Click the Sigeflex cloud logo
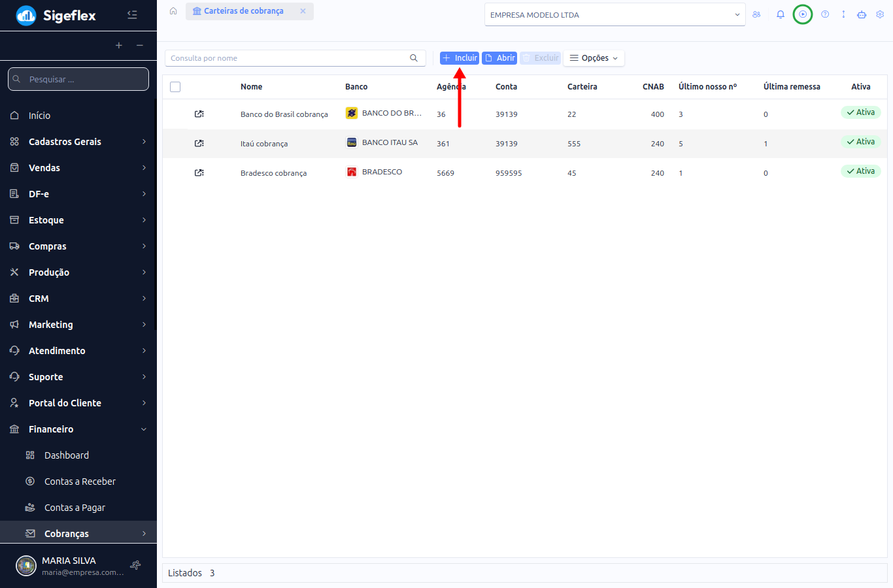This screenshot has width=893, height=588. click(26, 16)
